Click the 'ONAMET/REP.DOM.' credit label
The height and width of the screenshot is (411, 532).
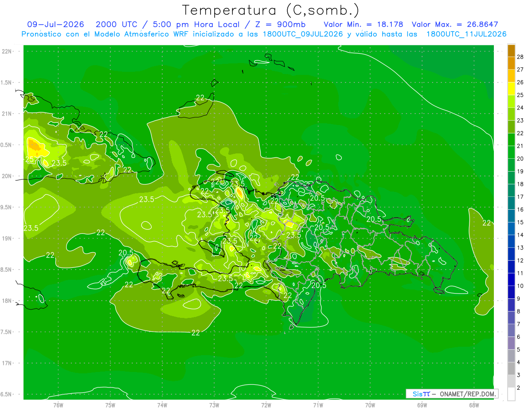pyautogui.click(x=469, y=394)
